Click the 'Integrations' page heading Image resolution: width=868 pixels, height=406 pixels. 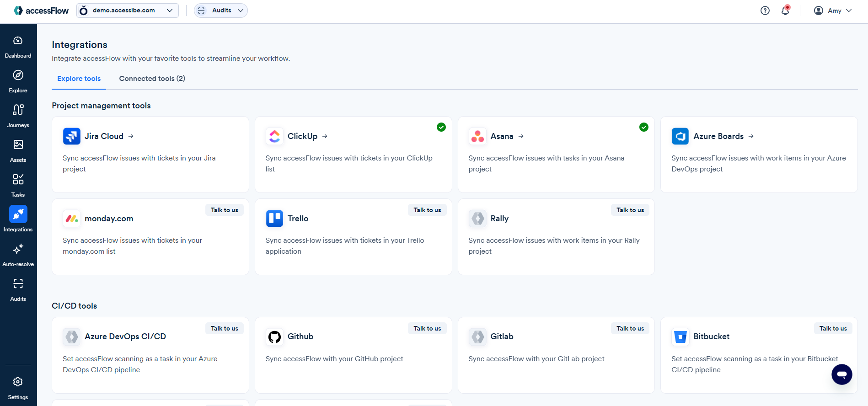80,45
